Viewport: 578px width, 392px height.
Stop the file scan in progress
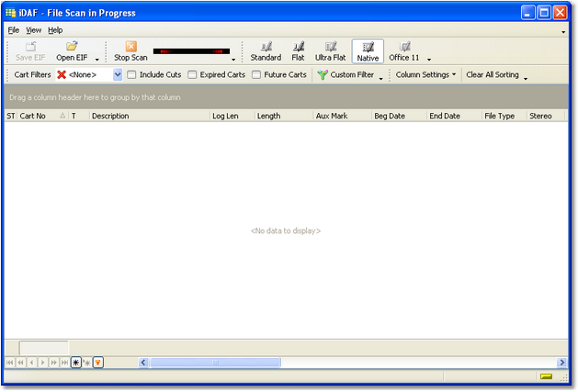click(x=130, y=51)
